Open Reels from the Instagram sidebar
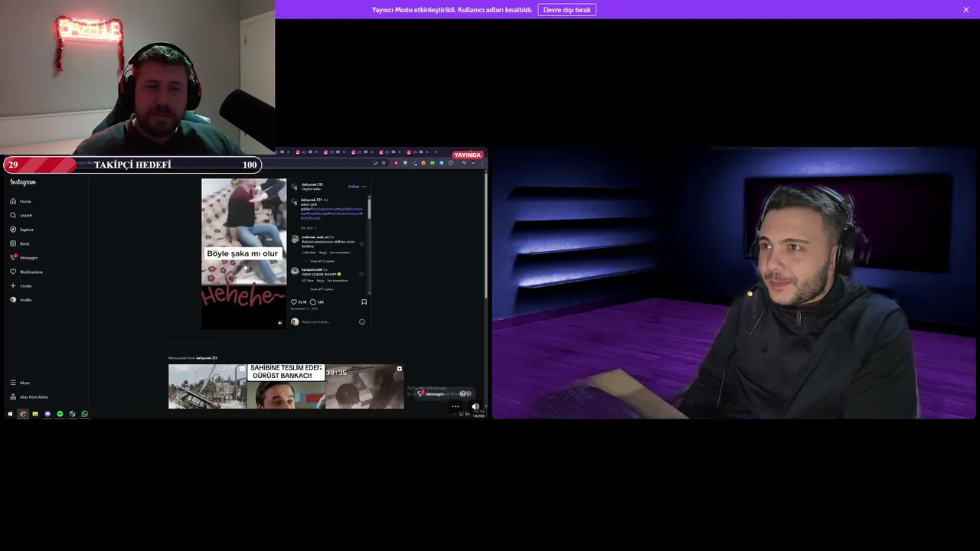980x551 pixels. coord(21,243)
